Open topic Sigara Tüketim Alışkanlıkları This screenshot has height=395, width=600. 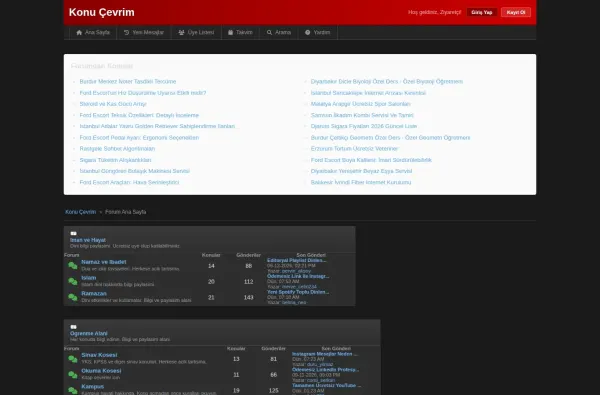[115, 160]
